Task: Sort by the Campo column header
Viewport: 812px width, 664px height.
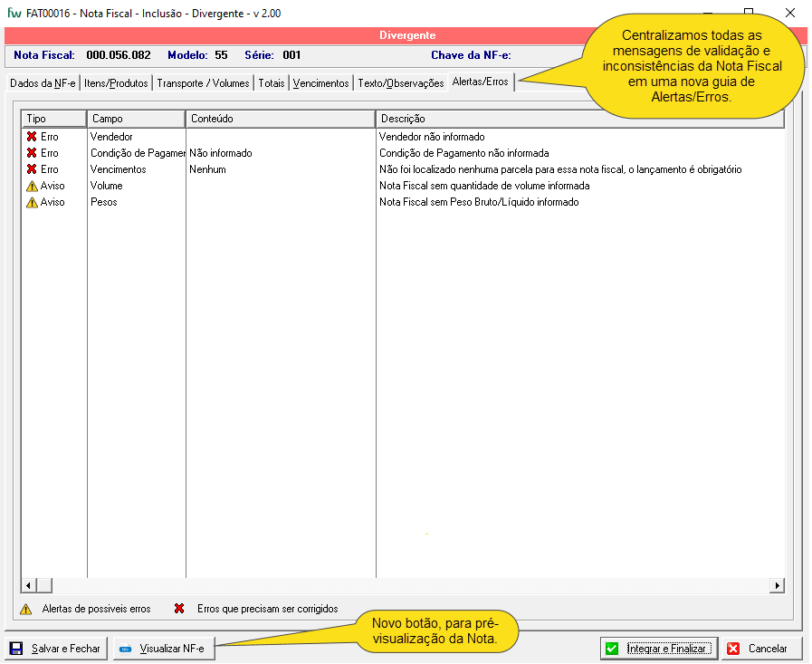Action: pyautogui.click(x=136, y=119)
